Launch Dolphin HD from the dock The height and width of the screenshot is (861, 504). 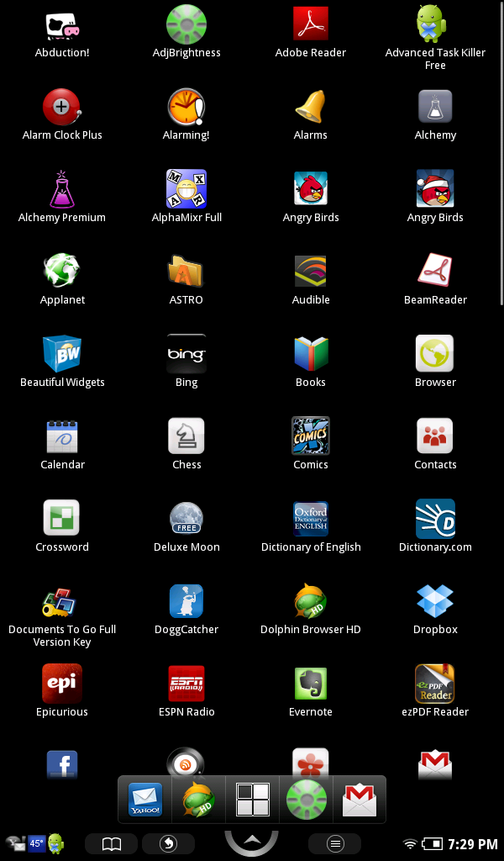point(198,800)
